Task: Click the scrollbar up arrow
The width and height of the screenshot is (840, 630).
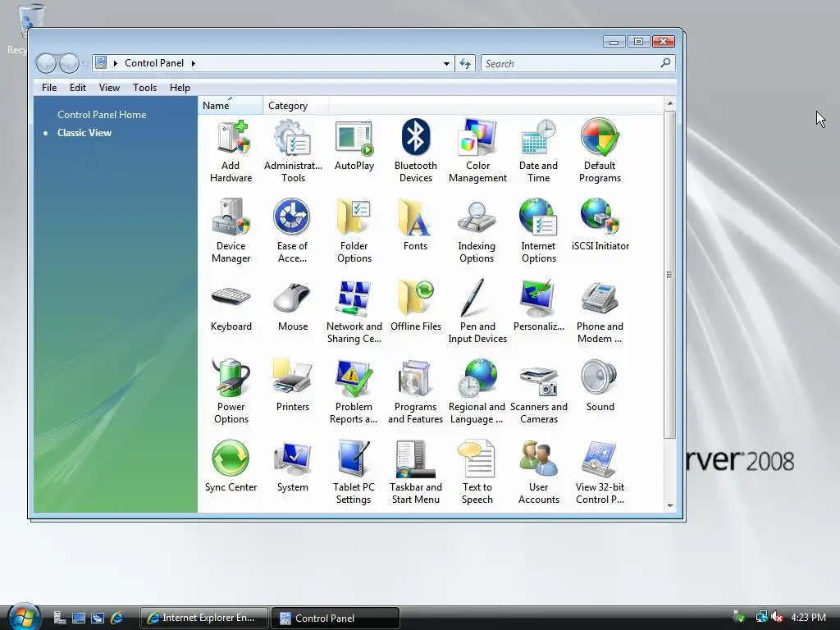Action: pos(669,103)
